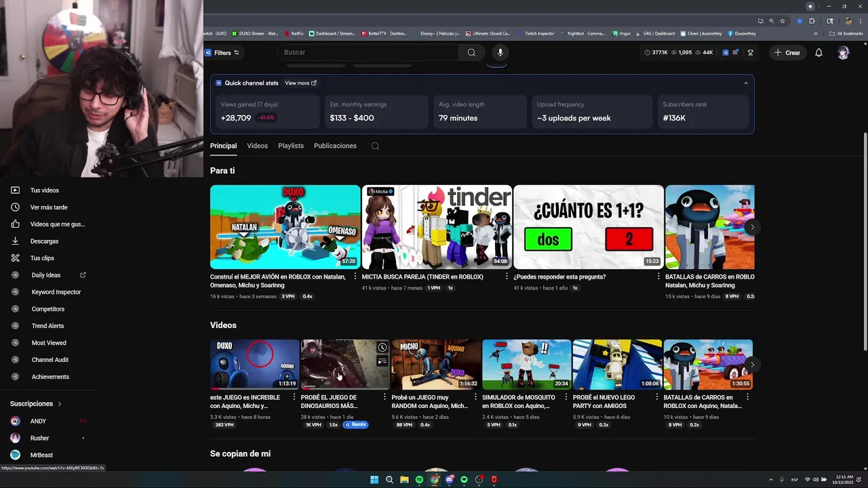Start voice search with microphone icon
The width and height of the screenshot is (868, 488).
pos(500,52)
